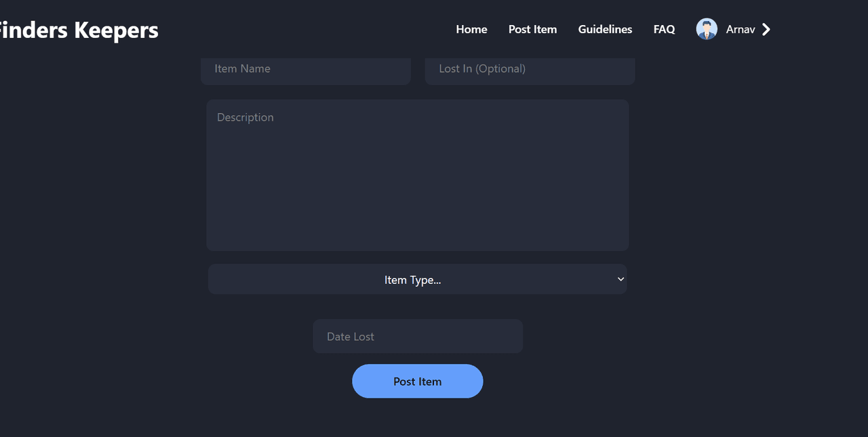This screenshot has height=437, width=868.
Task: Click the Item Type dropdown arrow
Action: [x=620, y=279]
